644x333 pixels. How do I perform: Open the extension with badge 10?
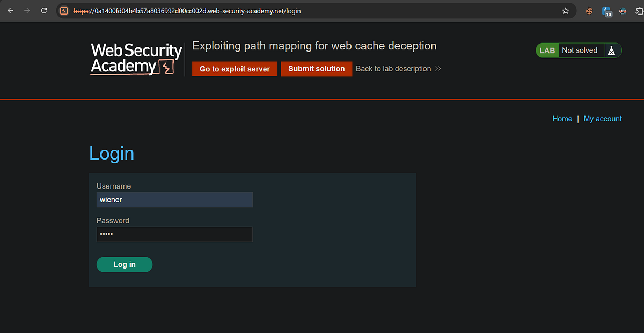click(x=607, y=11)
